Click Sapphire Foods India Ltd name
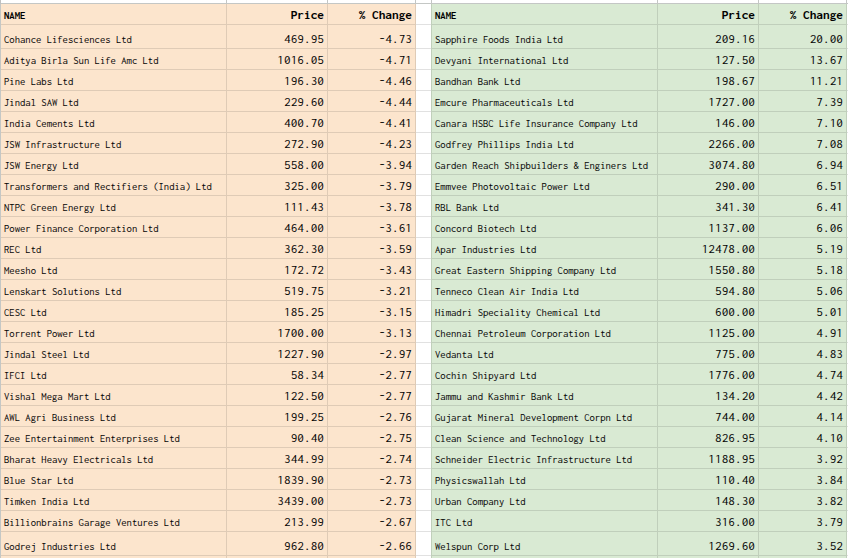Screen dimensions: 848x558 pos(499,39)
